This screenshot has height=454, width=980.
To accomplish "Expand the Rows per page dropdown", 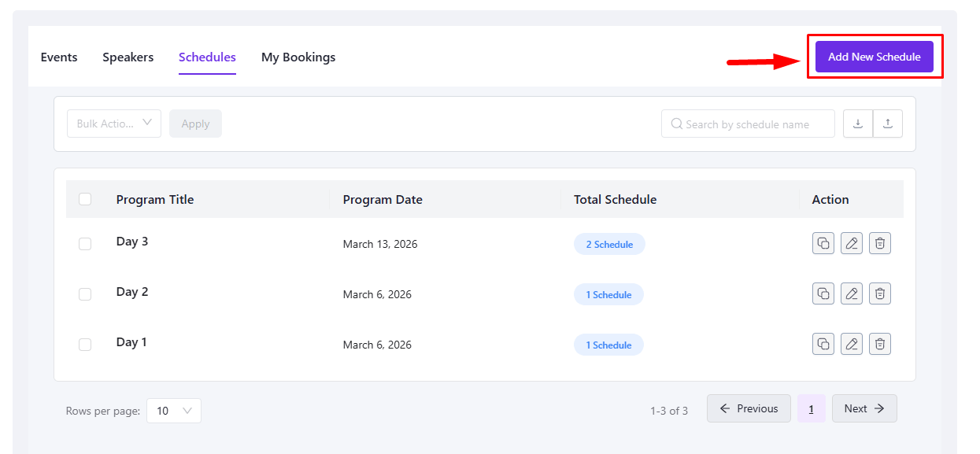I will (173, 411).
